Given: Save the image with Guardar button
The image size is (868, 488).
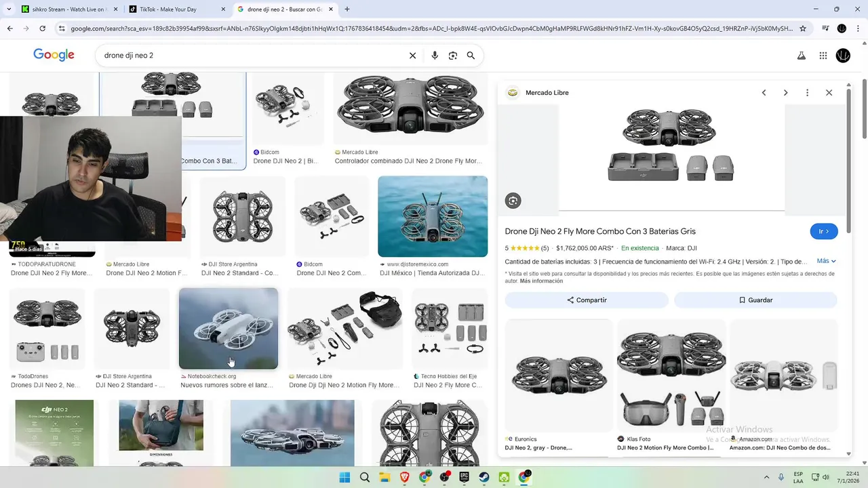Looking at the screenshot, I should pyautogui.click(x=755, y=300).
